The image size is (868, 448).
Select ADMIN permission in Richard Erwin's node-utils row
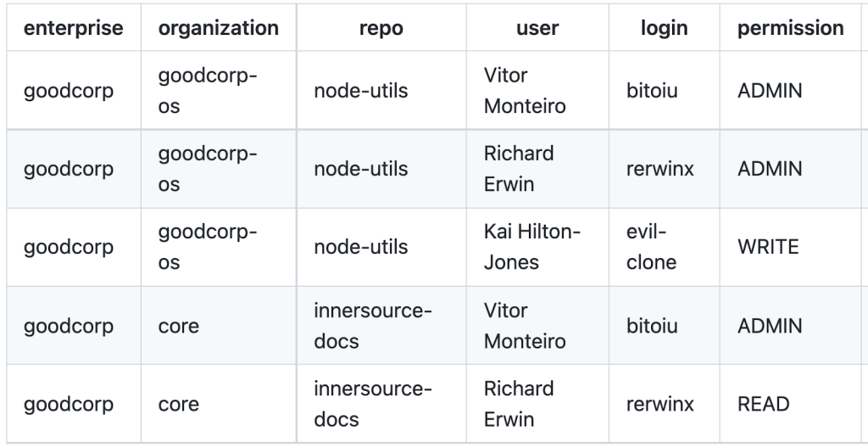(x=770, y=169)
